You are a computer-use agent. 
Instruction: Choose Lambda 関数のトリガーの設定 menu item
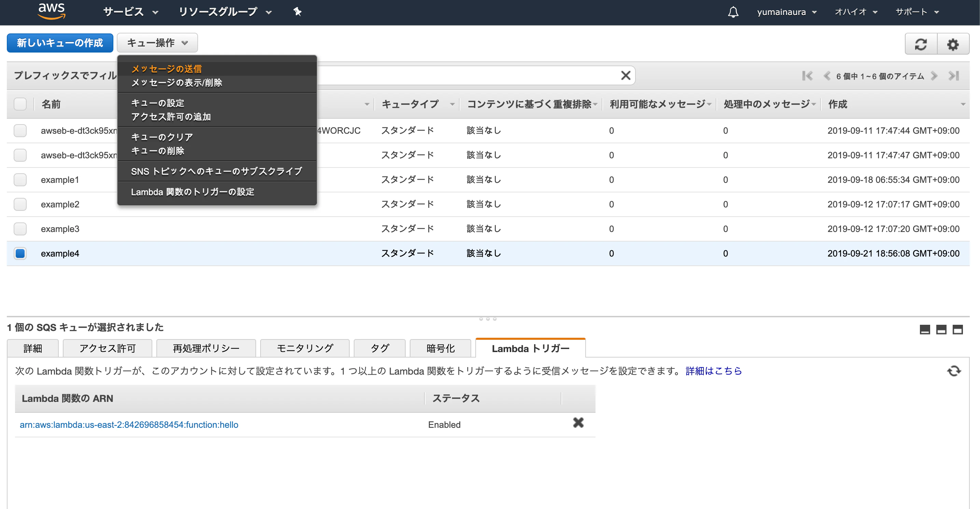217,192
